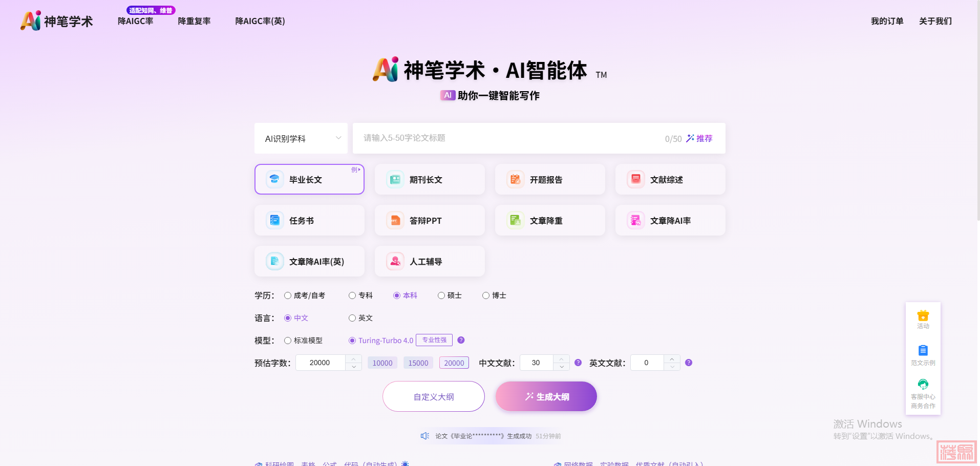Click the 毕业长文 graduation cap icon
Screen dimensions: 980x466
tap(274, 179)
